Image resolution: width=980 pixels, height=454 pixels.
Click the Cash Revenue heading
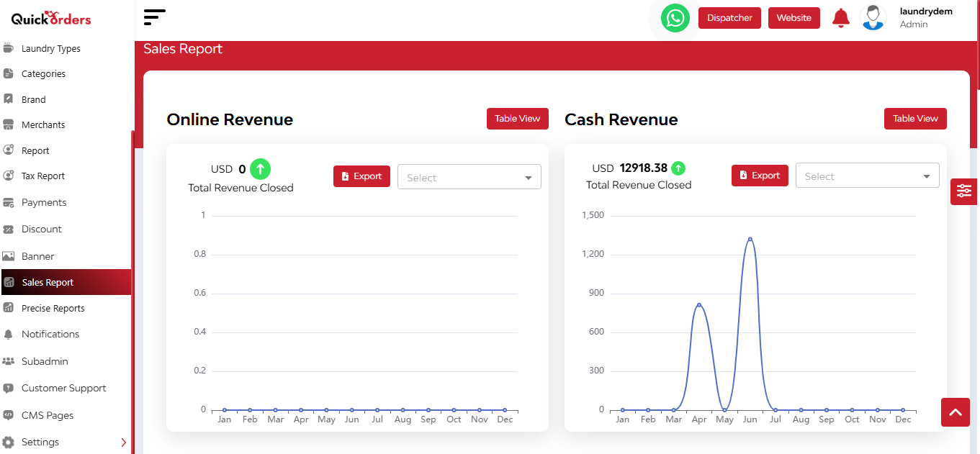[x=621, y=119]
